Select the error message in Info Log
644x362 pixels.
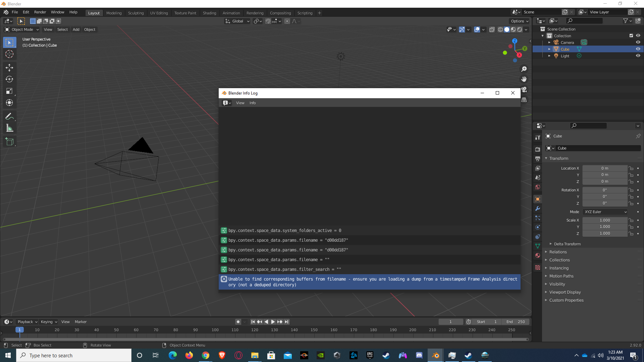pyautogui.click(x=370, y=282)
